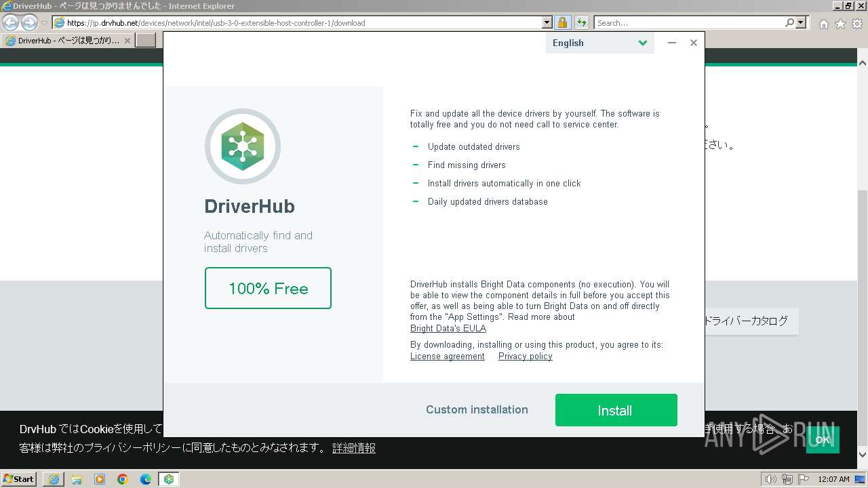Click the page scrollbar down arrow
The height and width of the screenshot is (488, 868).
click(863, 455)
